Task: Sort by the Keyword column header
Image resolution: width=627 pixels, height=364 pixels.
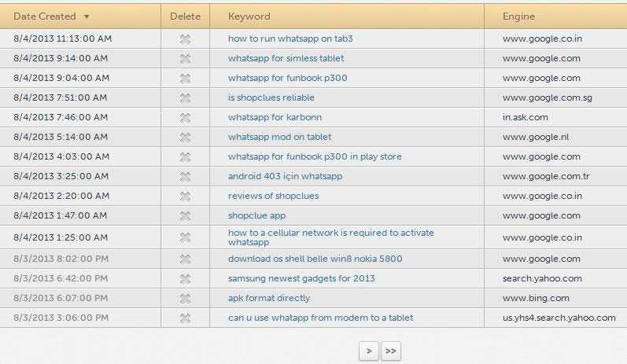Action: [249, 17]
